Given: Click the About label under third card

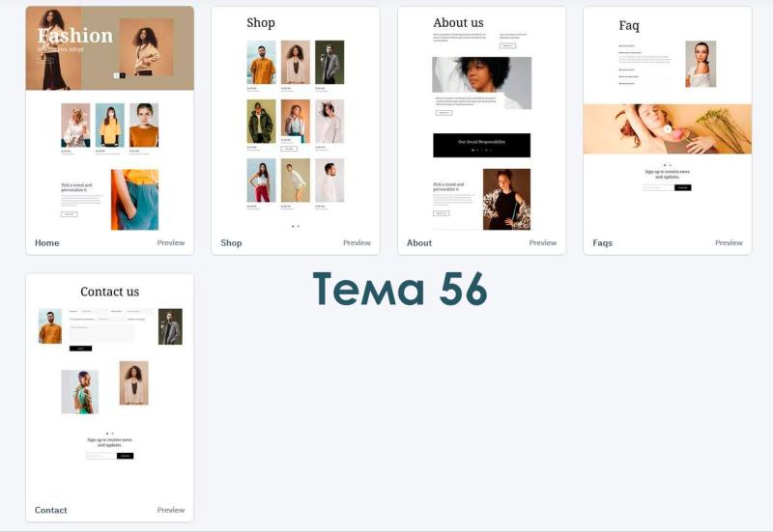Looking at the screenshot, I should [419, 243].
